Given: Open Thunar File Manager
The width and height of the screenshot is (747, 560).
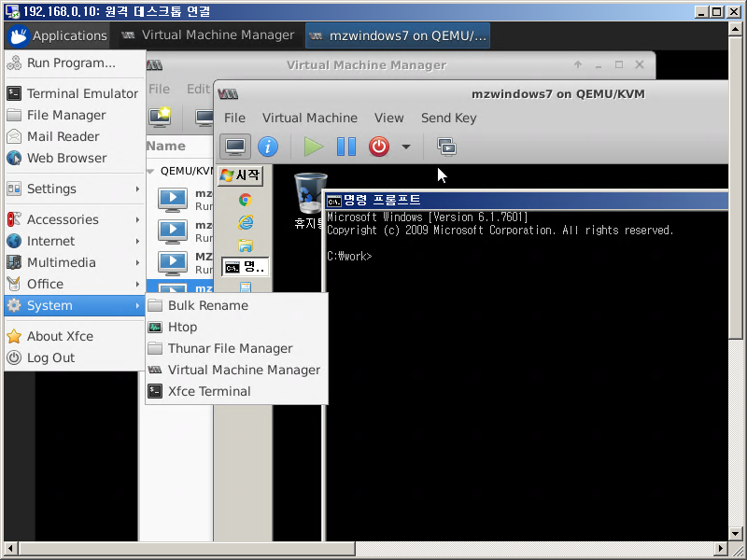Looking at the screenshot, I should 237,348.
